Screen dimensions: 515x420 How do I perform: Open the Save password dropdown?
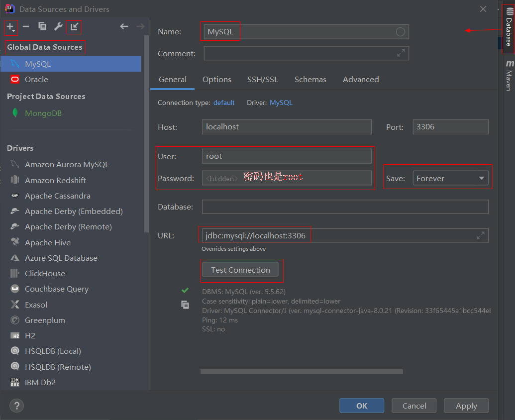[x=450, y=178]
